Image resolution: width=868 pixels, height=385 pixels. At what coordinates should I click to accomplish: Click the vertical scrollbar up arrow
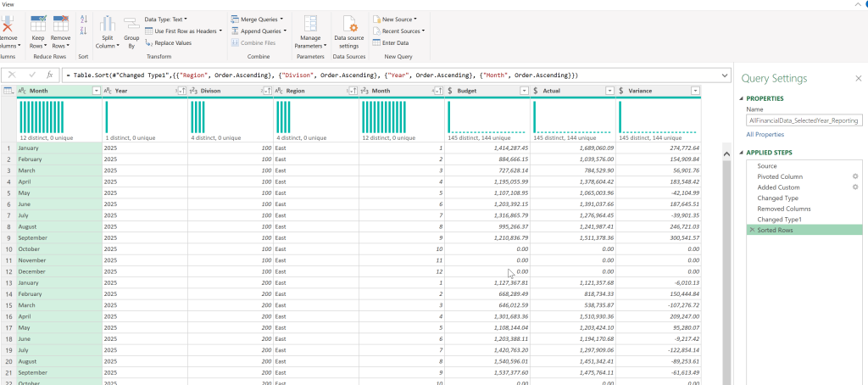pos(726,154)
